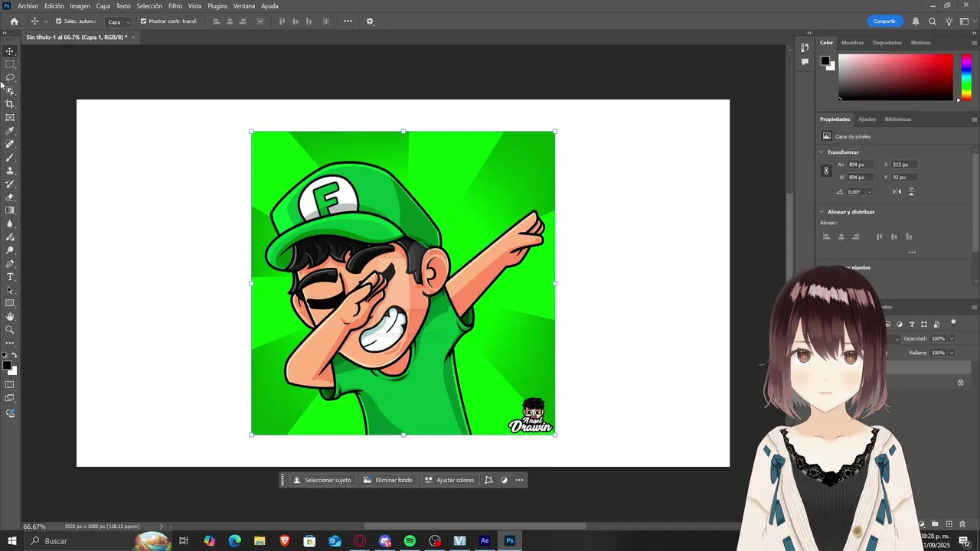Open Opacidad dropdown arrow

click(952, 338)
